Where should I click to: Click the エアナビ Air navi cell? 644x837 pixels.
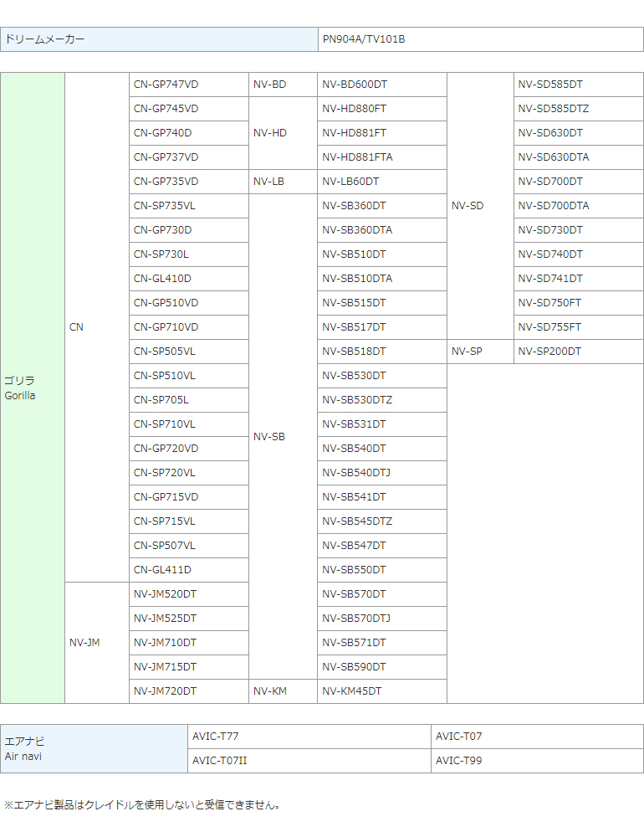(94, 749)
